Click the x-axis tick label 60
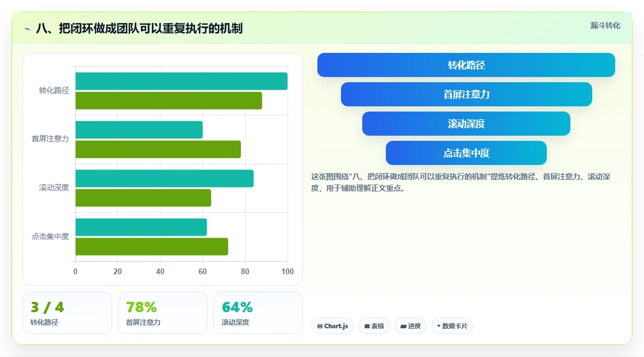 coord(202,271)
